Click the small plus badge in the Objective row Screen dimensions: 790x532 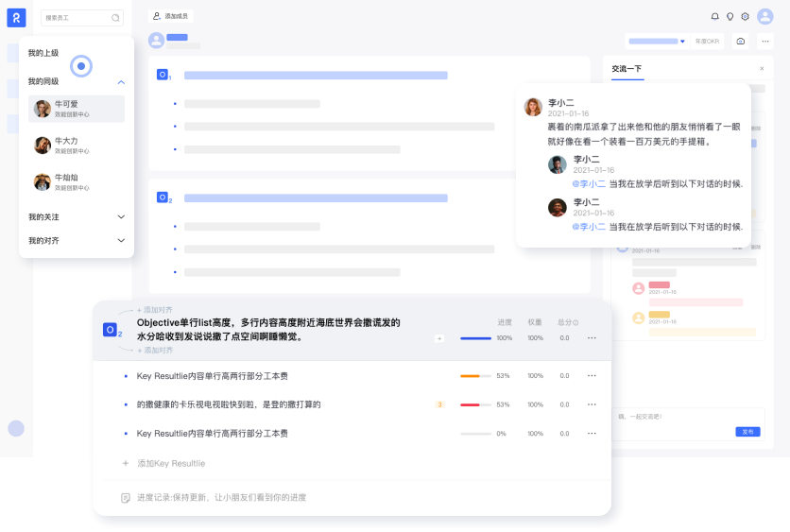439,338
